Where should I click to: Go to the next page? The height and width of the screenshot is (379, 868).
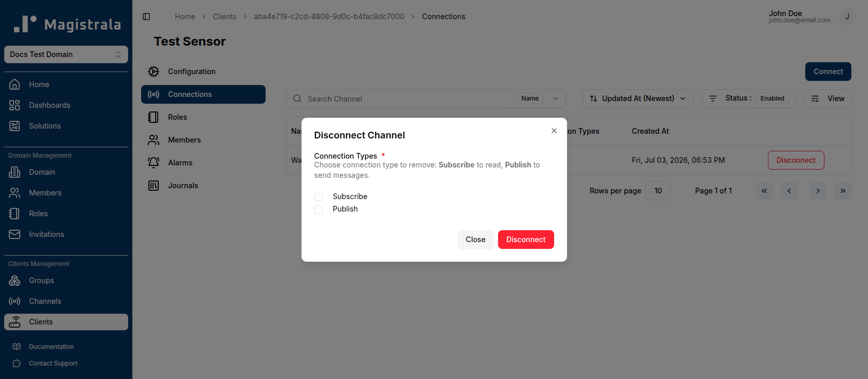(818, 191)
